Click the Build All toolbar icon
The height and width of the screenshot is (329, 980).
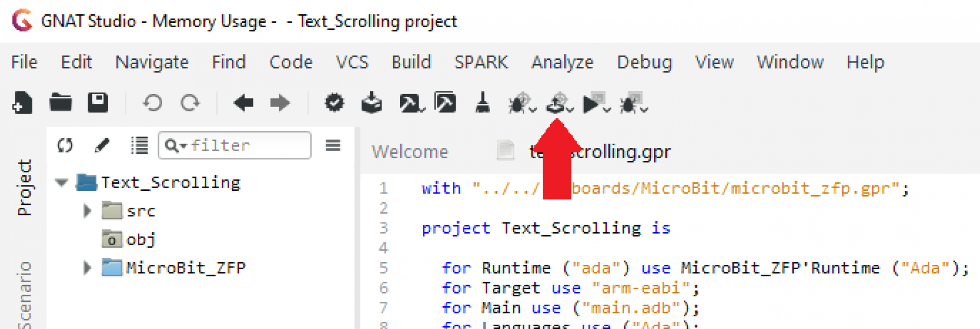tap(371, 102)
